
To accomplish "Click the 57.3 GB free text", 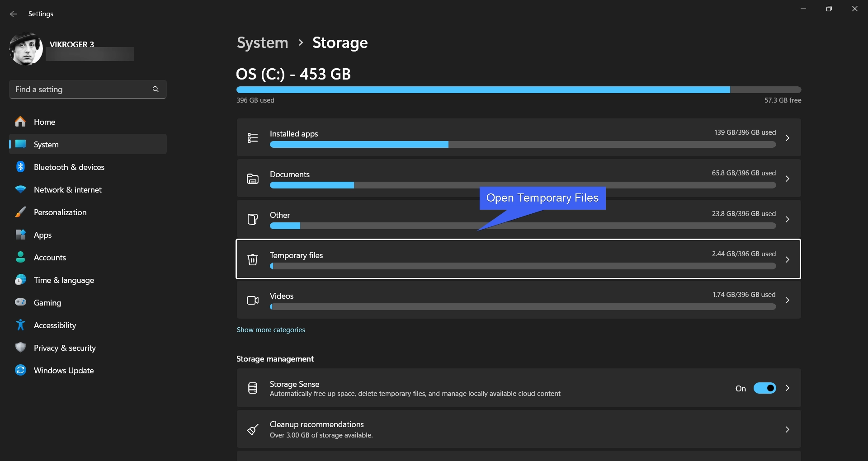I will [x=783, y=100].
